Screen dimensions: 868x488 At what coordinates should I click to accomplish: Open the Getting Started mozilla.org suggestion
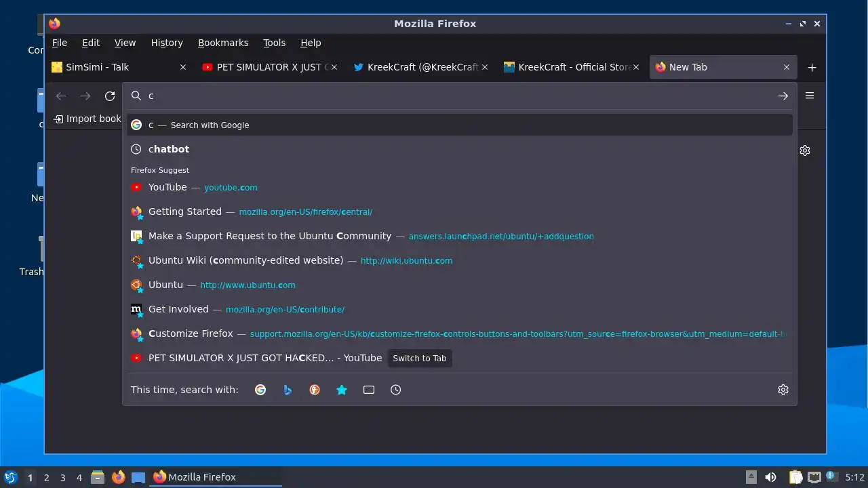click(460, 211)
